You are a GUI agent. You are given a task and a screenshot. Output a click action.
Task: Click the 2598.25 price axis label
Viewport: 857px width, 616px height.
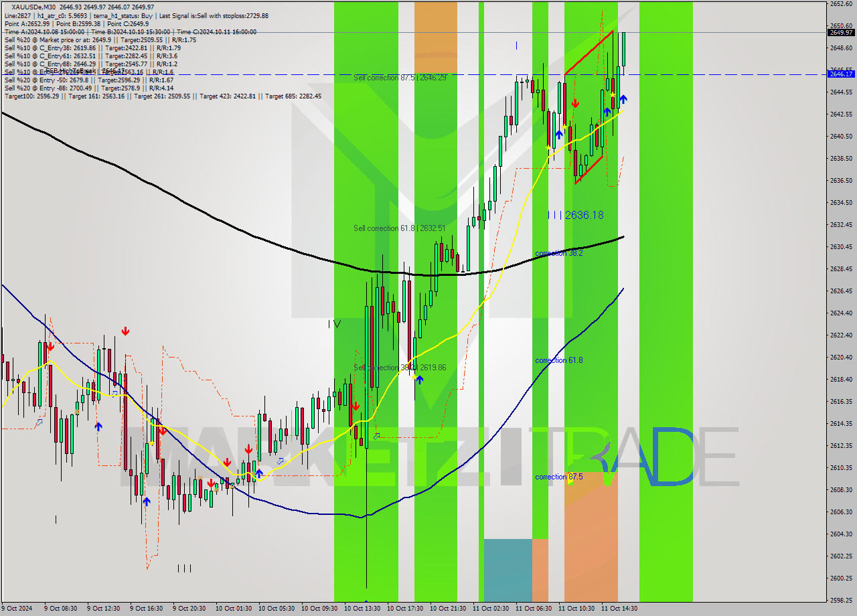pyautogui.click(x=841, y=601)
